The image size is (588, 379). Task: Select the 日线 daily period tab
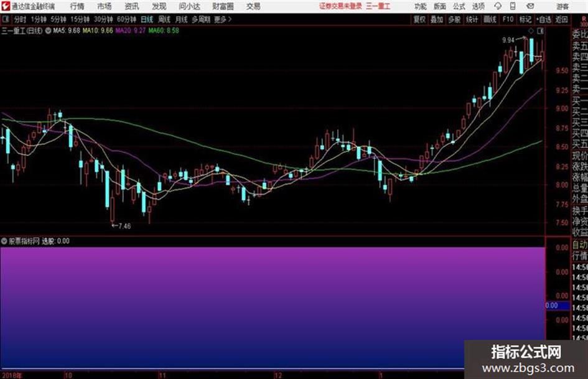click(147, 19)
